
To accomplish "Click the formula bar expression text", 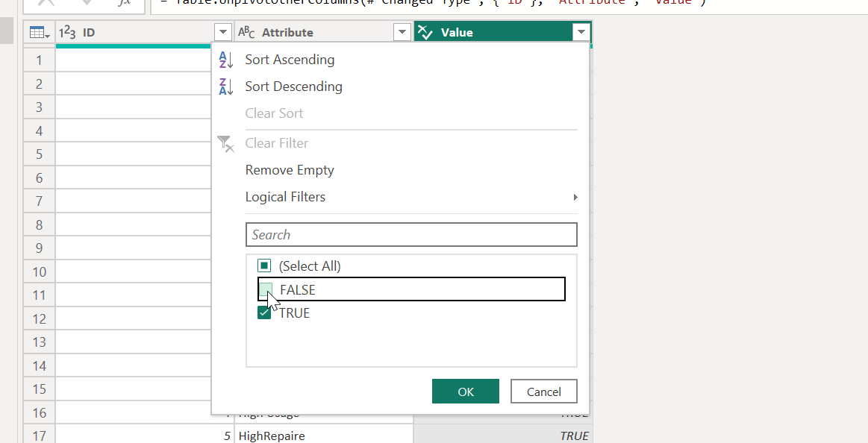I will (x=433, y=2).
